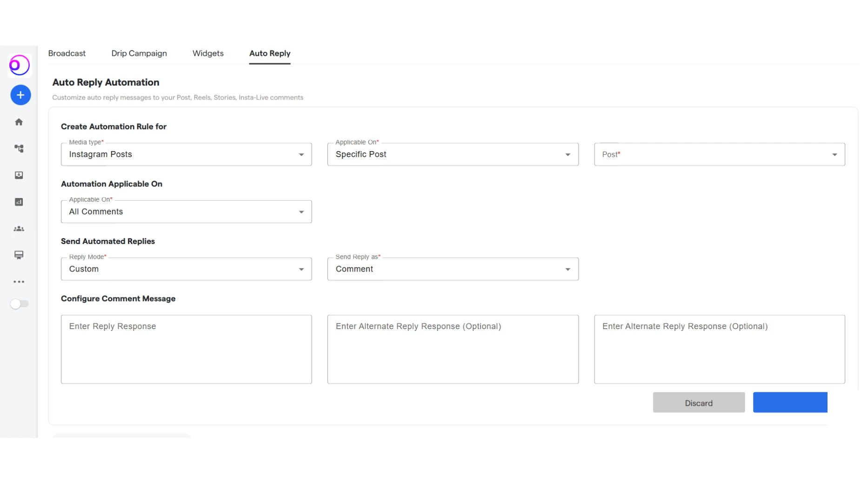Select the Auto Reply tab
The width and height of the screenshot is (868, 502).
click(x=270, y=53)
